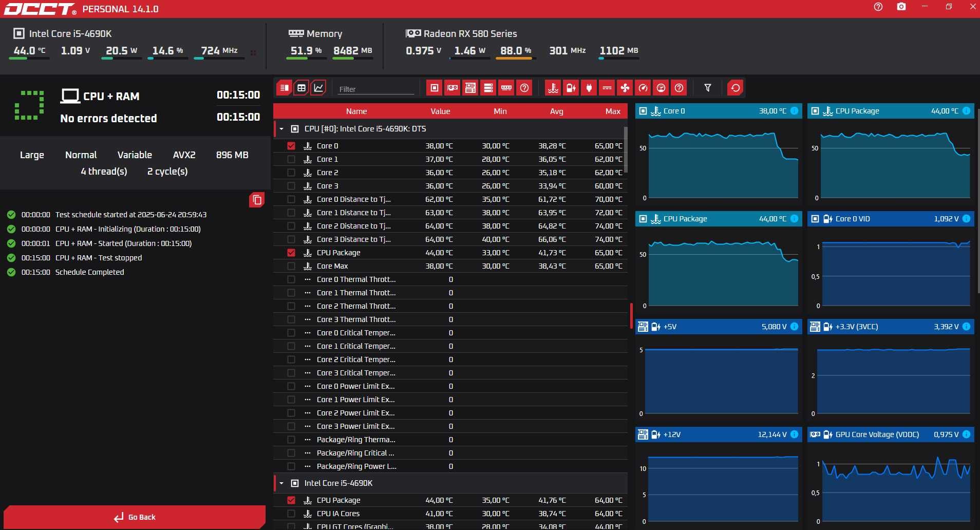Check the Core 3 temperature checkbox
Screen dimensions: 980x530
point(291,186)
